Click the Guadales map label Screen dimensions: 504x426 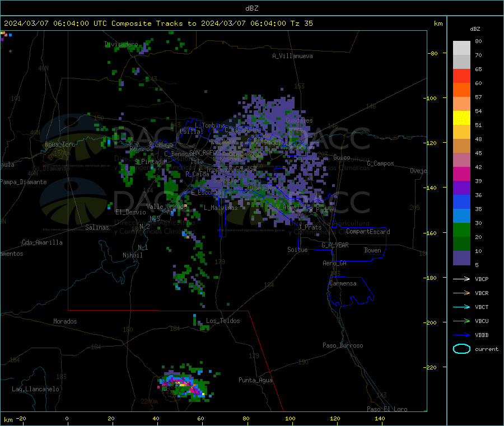(x=299, y=120)
